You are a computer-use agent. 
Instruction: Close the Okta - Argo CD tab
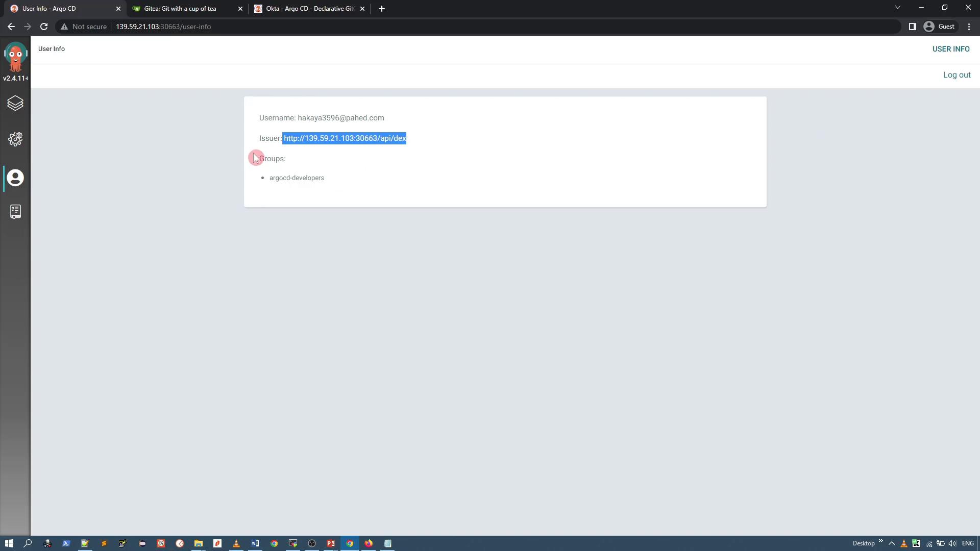pyautogui.click(x=362, y=9)
